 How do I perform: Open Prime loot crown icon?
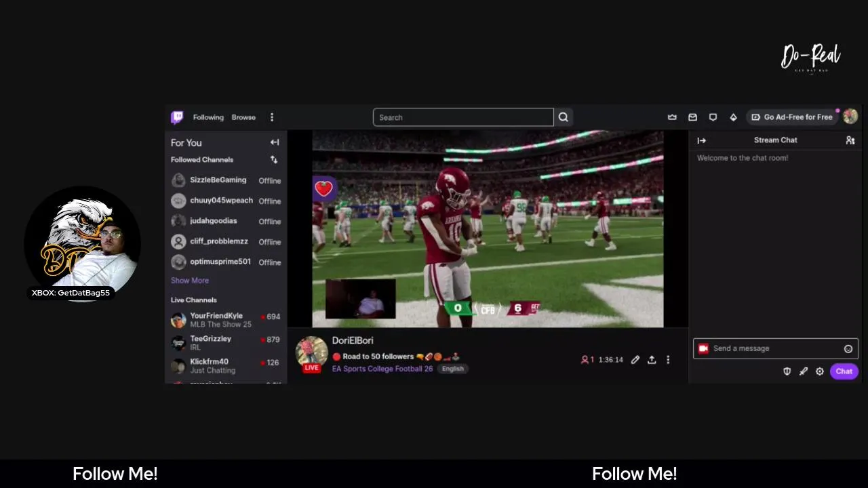coord(672,117)
